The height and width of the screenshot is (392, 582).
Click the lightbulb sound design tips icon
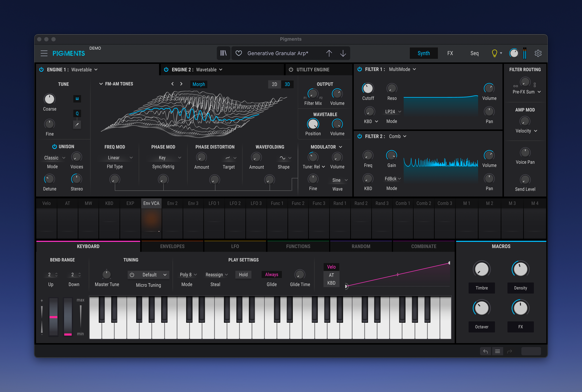494,53
